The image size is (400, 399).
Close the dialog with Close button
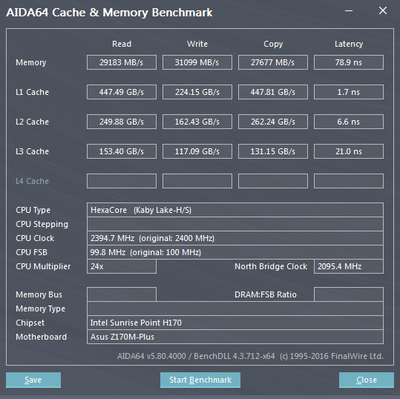[366, 380]
